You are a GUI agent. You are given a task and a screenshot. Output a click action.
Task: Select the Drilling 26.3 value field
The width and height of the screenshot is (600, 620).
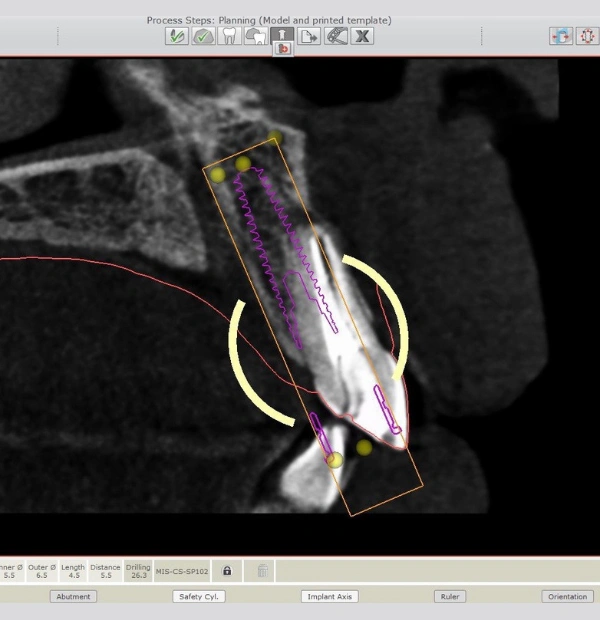tap(138, 571)
